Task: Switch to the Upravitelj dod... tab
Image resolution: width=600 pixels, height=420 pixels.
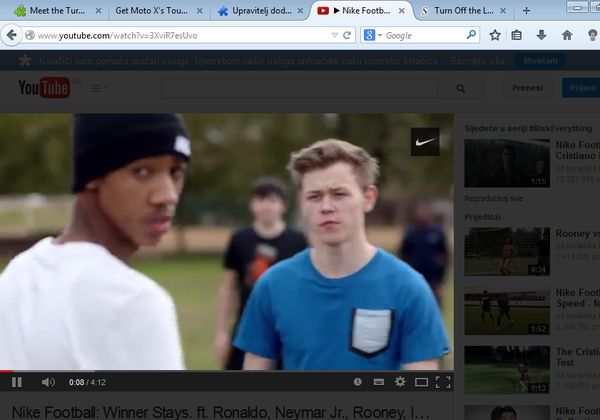Action: (262, 11)
